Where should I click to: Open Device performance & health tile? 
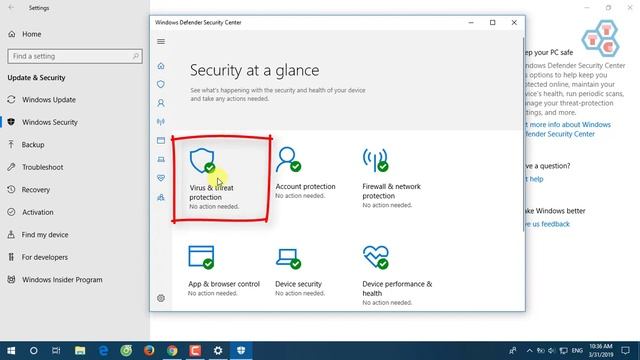tap(397, 276)
